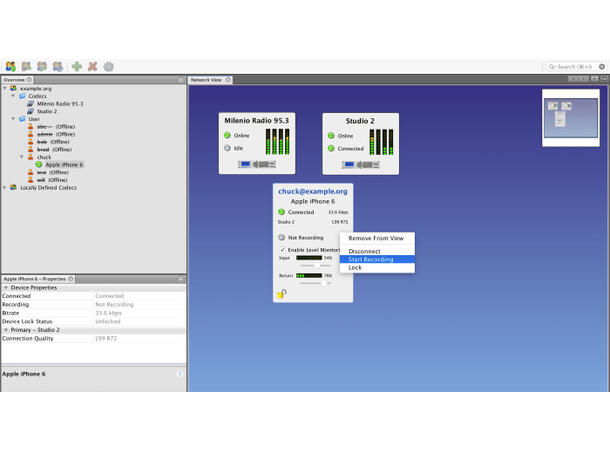Click the codec device icon on Milenio Radio card
This screenshot has width=610, height=450.
coord(257,165)
